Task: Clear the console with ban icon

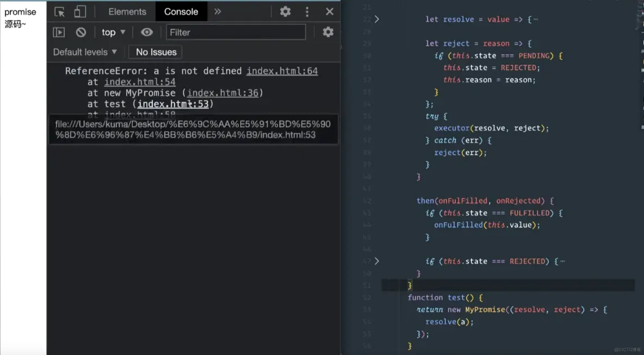Action: (x=81, y=33)
